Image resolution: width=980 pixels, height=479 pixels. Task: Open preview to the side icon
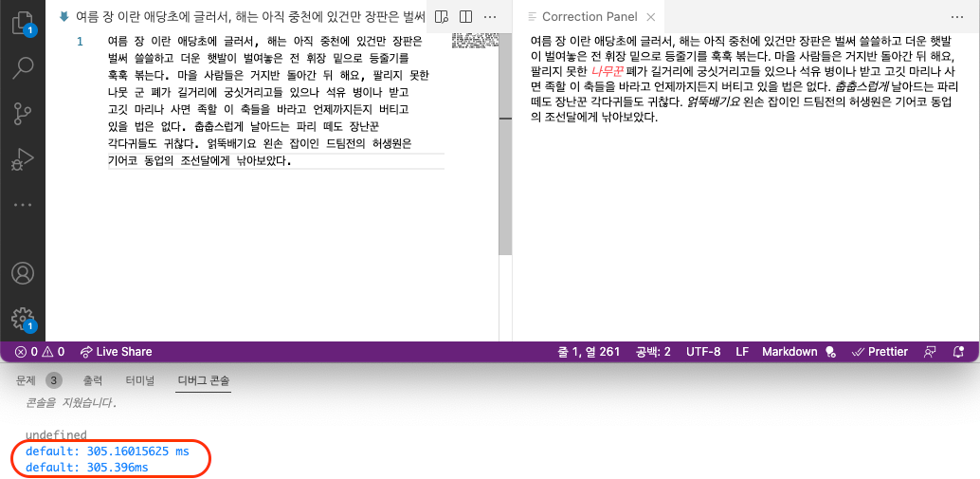[442, 17]
